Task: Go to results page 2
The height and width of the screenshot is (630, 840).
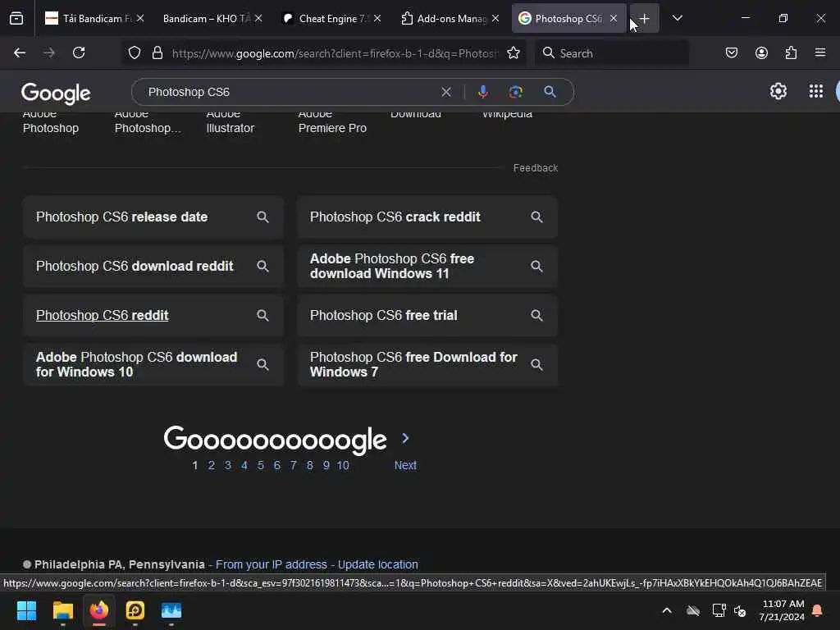Action: pos(212,466)
